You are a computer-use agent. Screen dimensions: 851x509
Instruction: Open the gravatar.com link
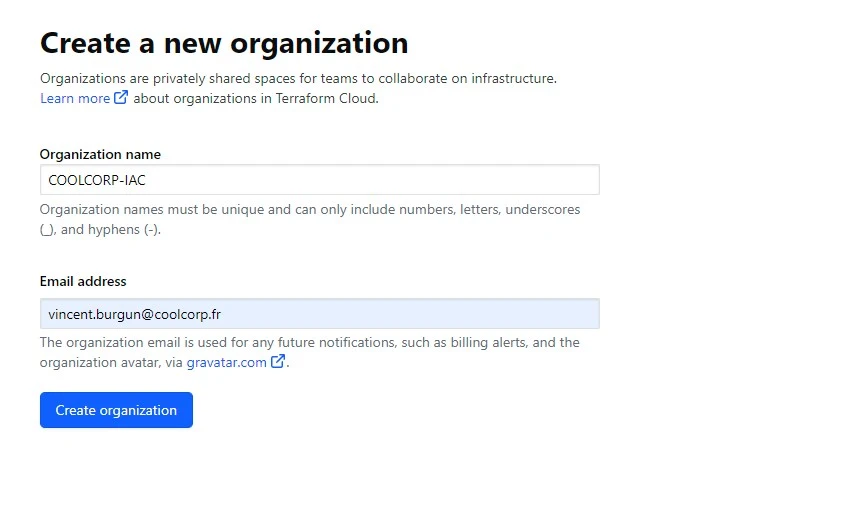coord(226,362)
